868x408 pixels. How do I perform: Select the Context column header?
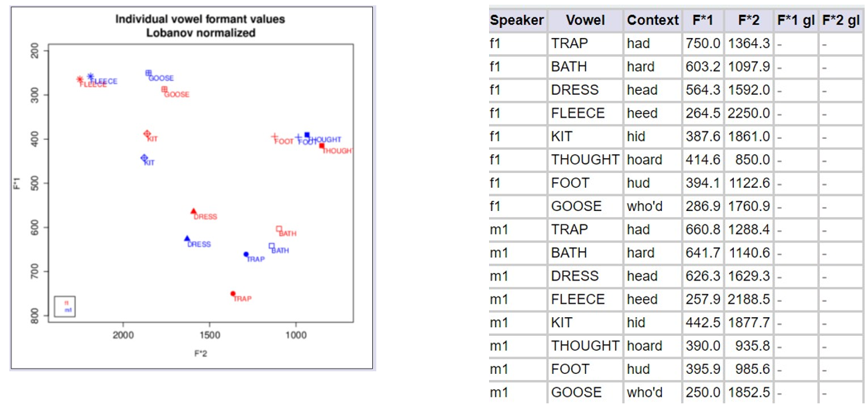(653, 20)
